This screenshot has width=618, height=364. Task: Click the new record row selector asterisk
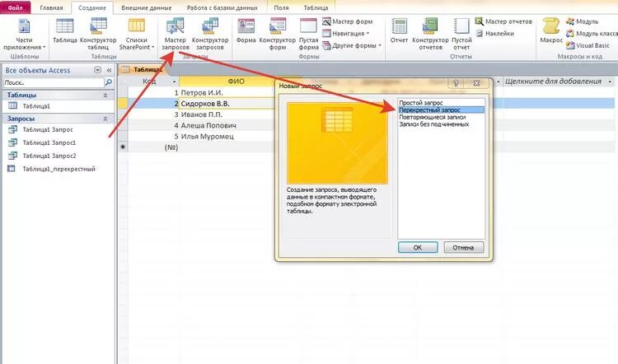(x=123, y=147)
